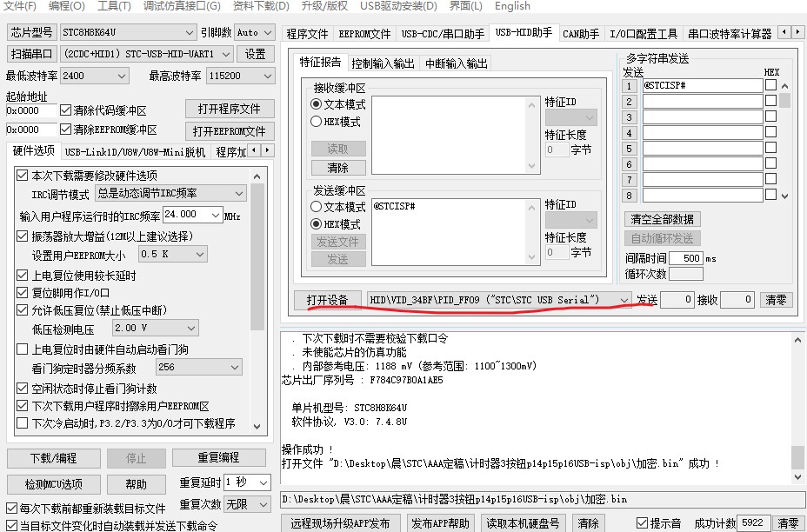The image size is (807, 532).
Task: Uncheck 本次下载需要修改硬件选项
Action: tap(22, 176)
